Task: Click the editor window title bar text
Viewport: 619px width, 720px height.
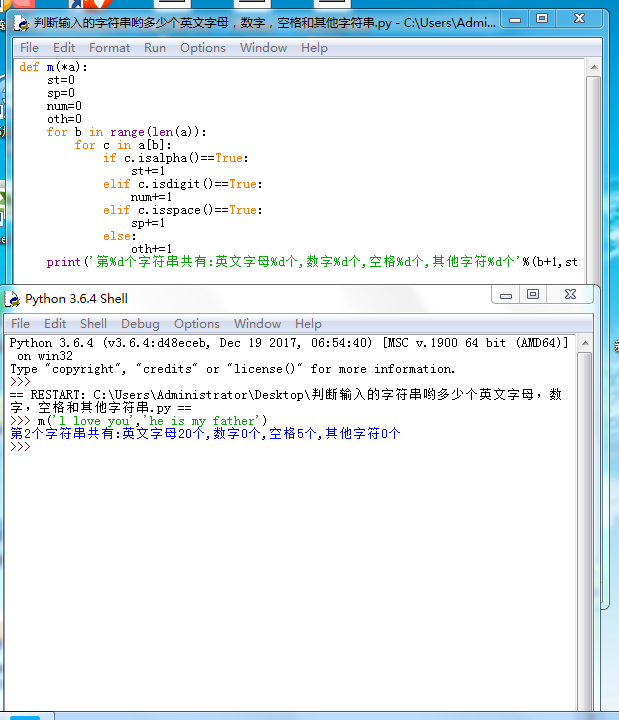Action: [x=265, y=22]
